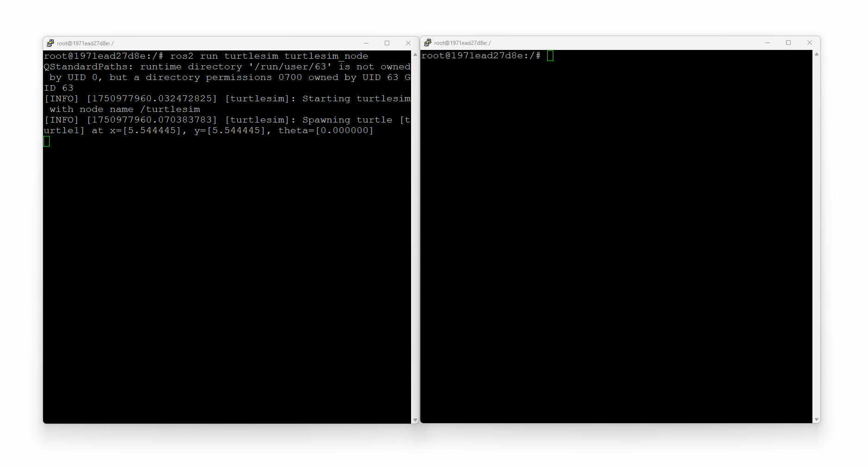
Task: Click the left terminal scrollbar down arrow
Action: tap(415, 420)
